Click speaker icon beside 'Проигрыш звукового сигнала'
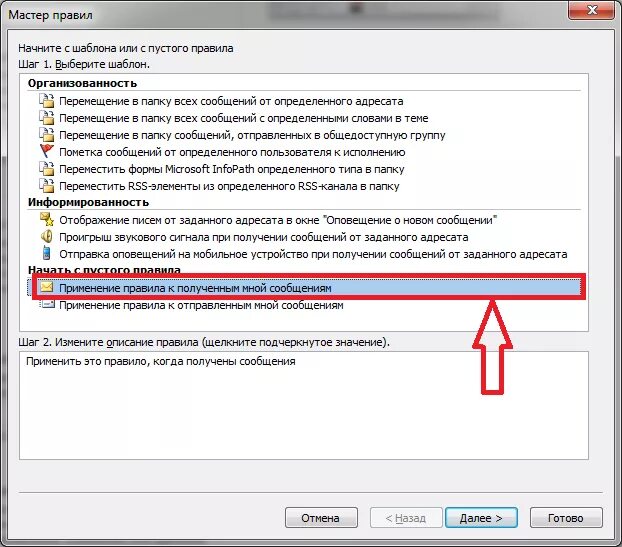 click(x=47, y=236)
